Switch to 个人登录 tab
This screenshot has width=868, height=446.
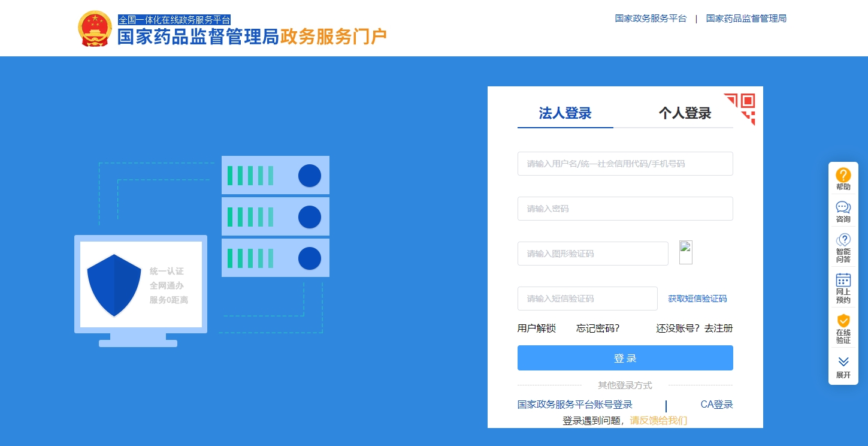685,113
